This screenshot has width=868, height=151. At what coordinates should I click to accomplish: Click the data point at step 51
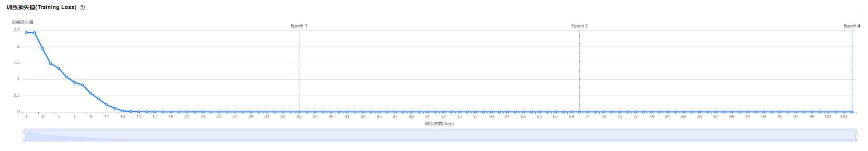point(427,112)
